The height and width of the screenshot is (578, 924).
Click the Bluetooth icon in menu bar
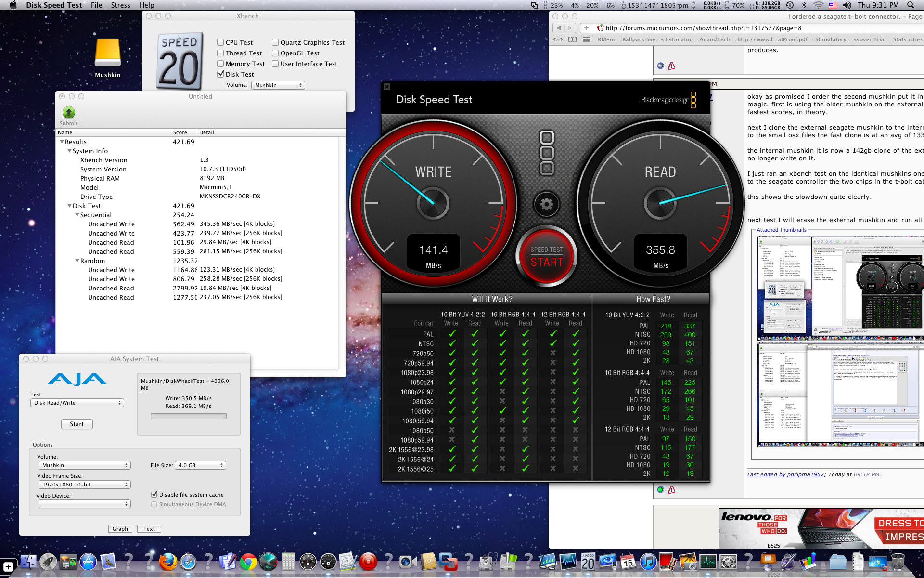804,5
